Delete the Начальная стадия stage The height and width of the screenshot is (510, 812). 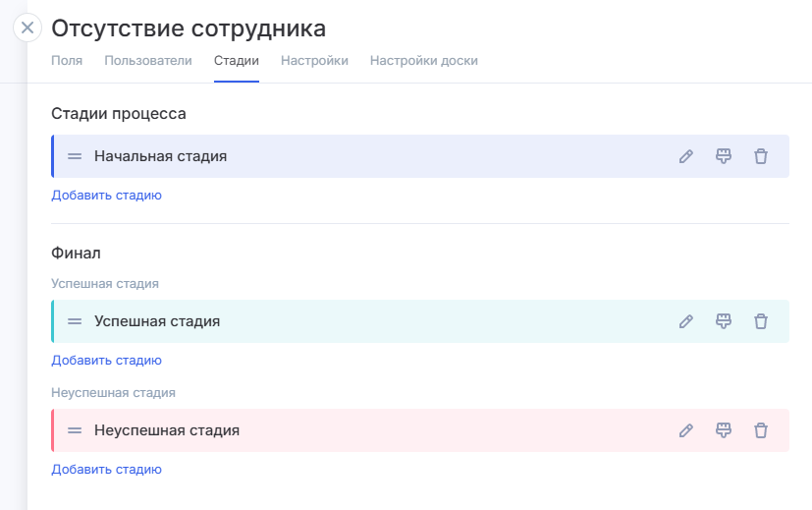(761, 156)
